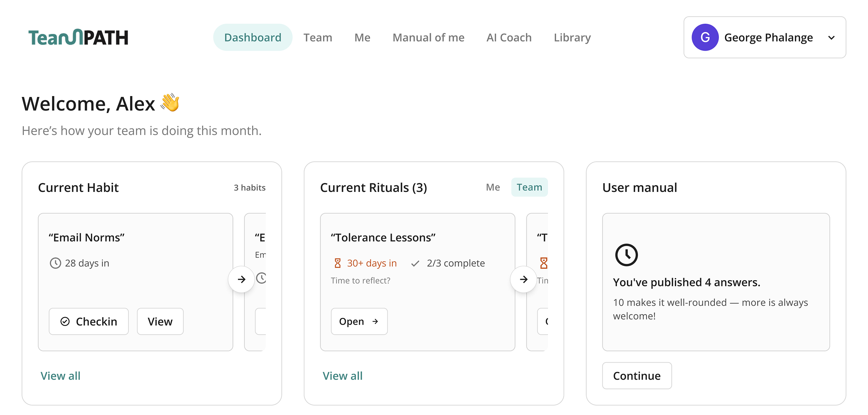This screenshot has width=868, height=415.
Task: Open the Dashboard tab
Action: (253, 37)
